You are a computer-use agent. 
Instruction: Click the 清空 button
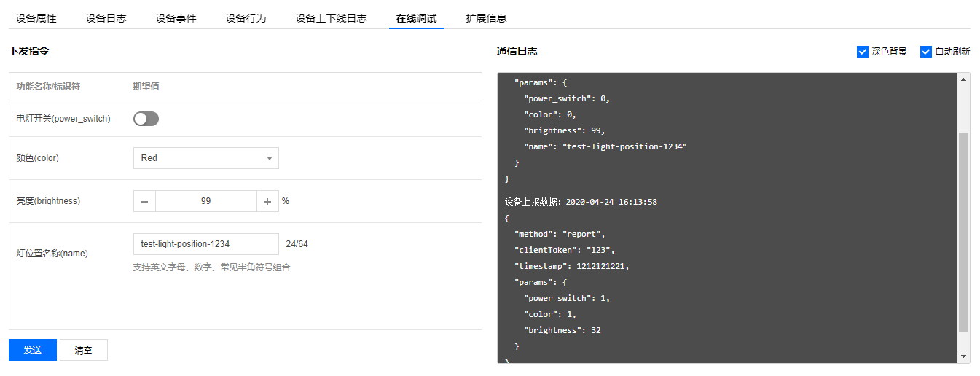[x=84, y=350]
